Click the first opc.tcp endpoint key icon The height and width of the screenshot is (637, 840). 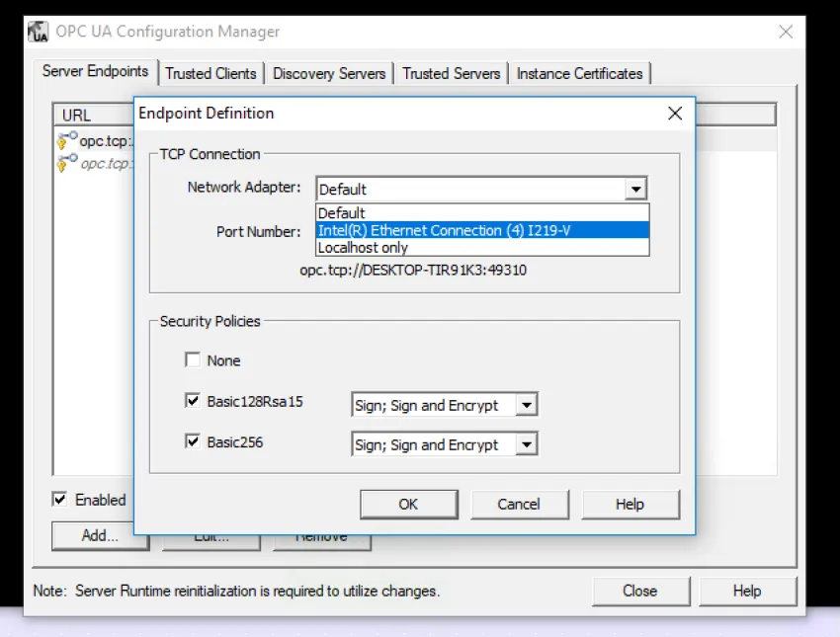click(x=67, y=141)
